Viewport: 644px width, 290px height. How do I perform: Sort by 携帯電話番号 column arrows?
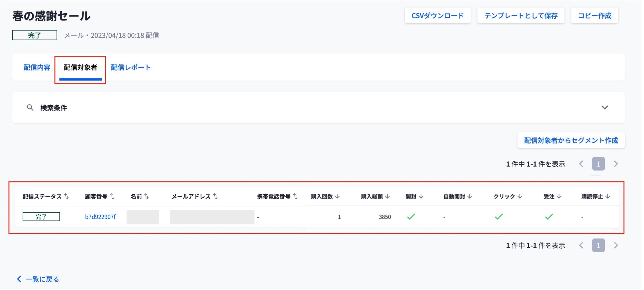click(295, 196)
